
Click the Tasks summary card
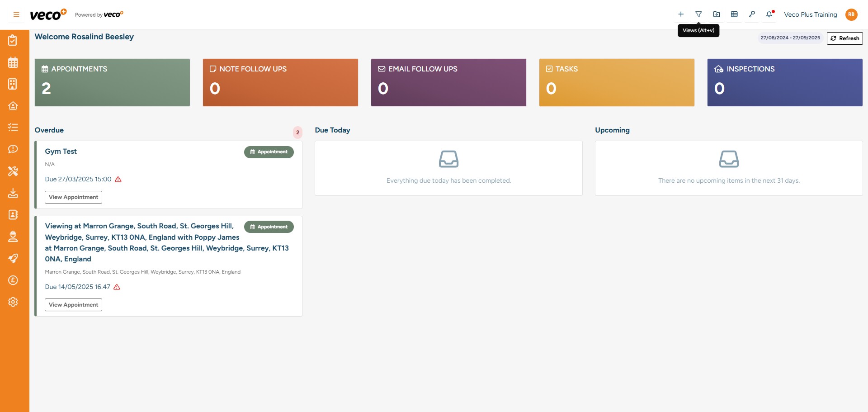click(x=616, y=82)
